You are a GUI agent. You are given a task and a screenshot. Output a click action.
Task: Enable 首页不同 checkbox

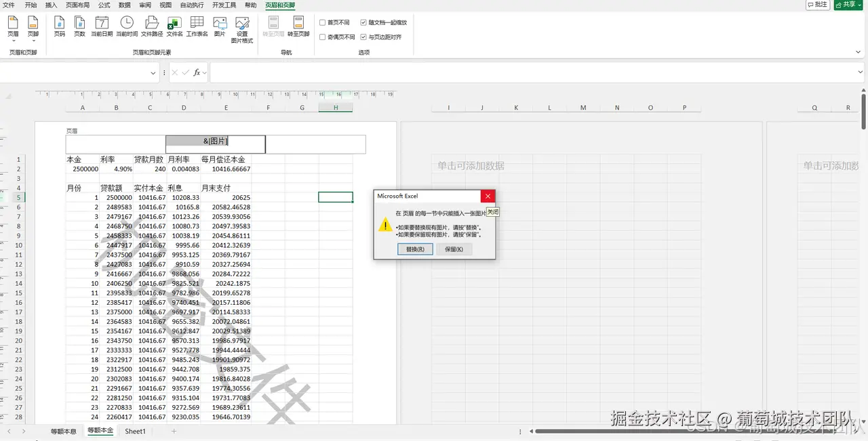click(x=323, y=22)
